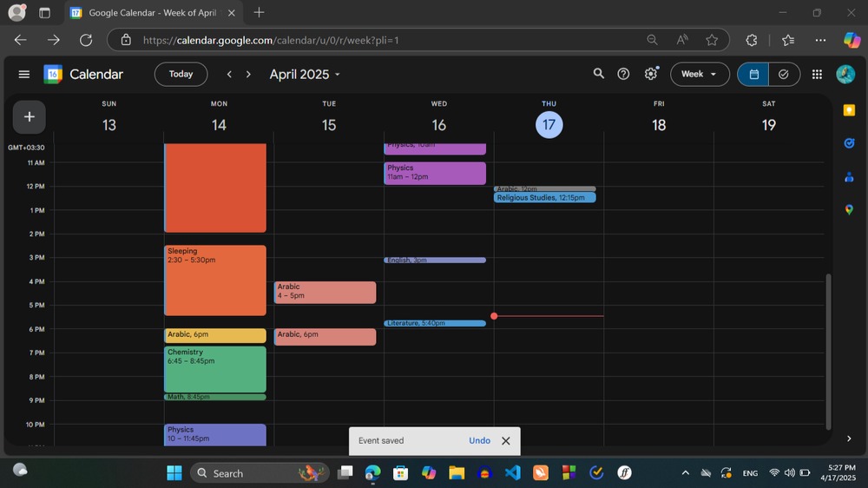Viewport: 868px width, 488px height.
Task: Select Thursday 17 highlighted date
Action: pyautogui.click(x=549, y=125)
